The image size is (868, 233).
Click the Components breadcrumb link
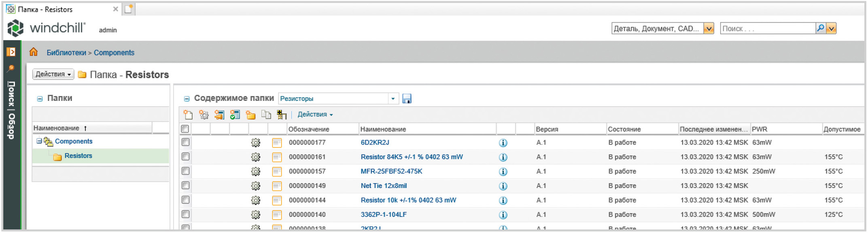click(x=114, y=53)
